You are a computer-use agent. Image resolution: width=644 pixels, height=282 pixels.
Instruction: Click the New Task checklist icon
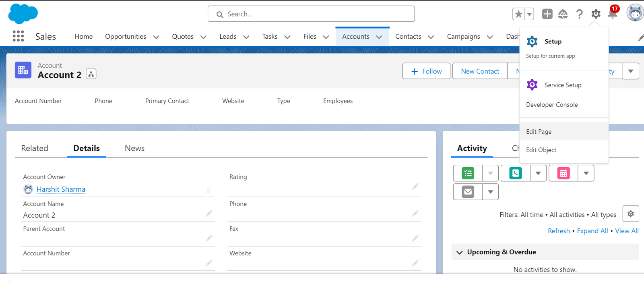point(468,173)
